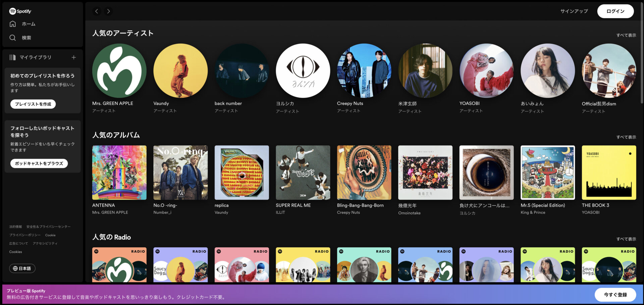Viewport: 644px width, 305px height.
Task: Open 幾億光年 album cover
Action: (425, 173)
